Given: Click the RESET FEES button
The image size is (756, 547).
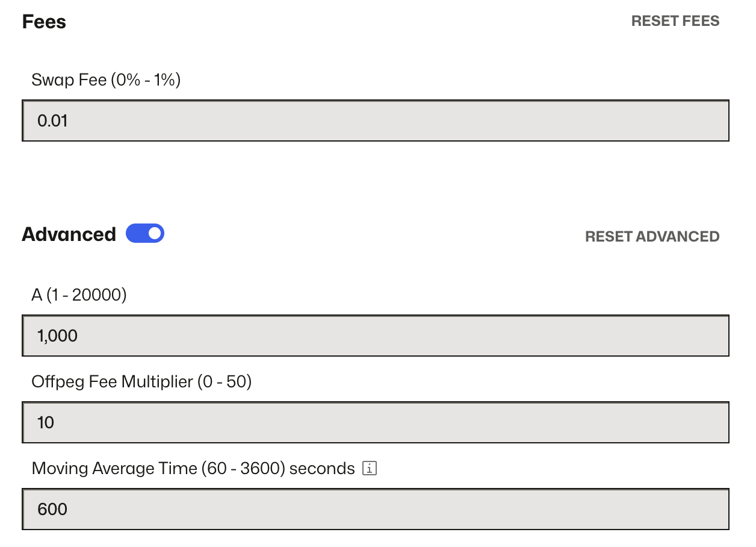Looking at the screenshot, I should tap(675, 21).
